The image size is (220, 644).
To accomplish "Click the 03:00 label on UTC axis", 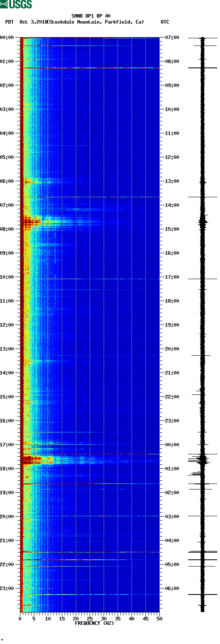I will point(172,517).
